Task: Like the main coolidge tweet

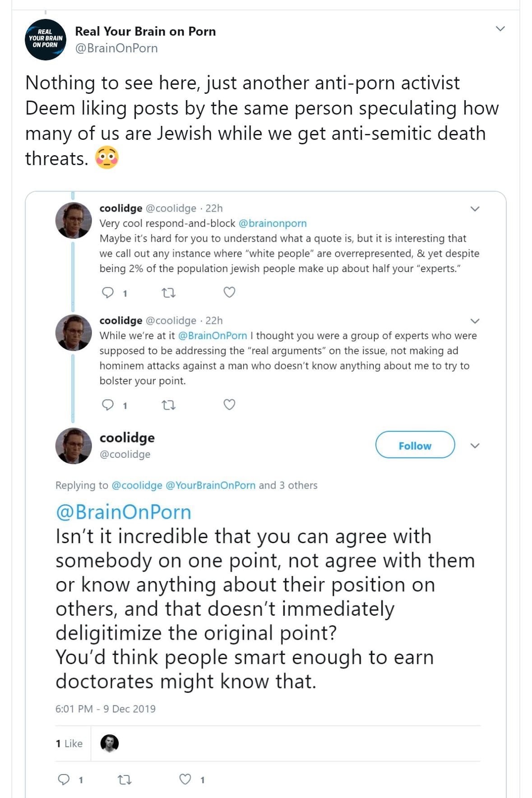Action: (185, 779)
